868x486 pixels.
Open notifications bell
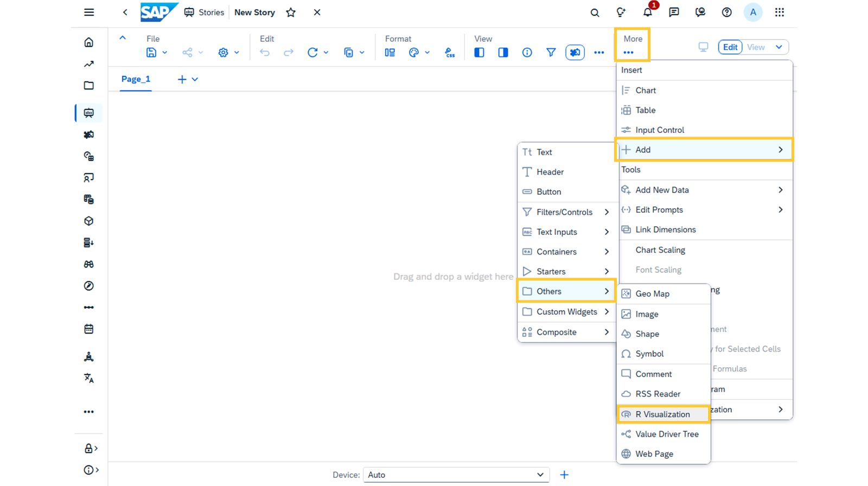point(647,12)
